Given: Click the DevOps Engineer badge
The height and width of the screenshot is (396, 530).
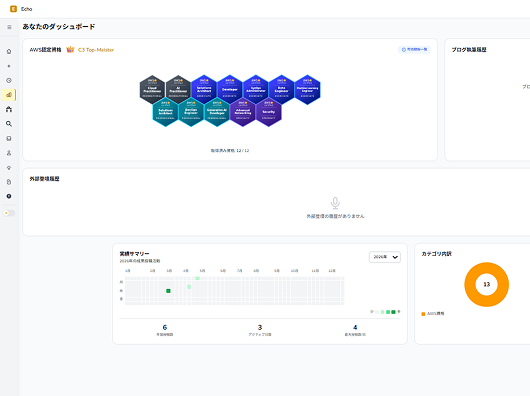Looking at the screenshot, I should [191, 112].
